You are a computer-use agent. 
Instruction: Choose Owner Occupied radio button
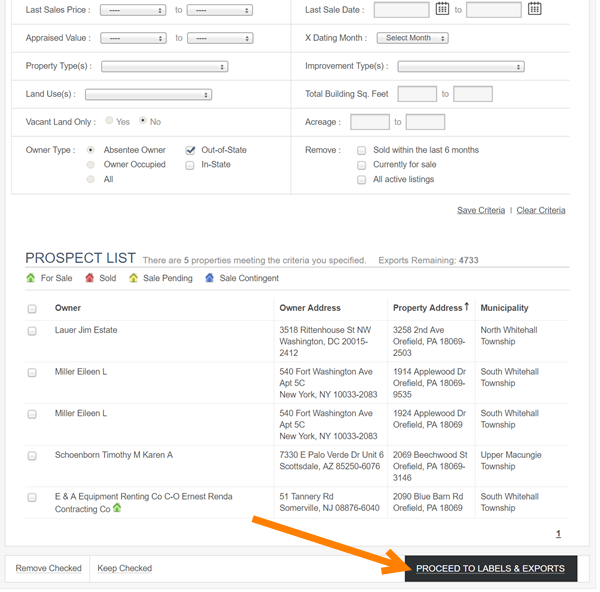pyautogui.click(x=90, y=165)
